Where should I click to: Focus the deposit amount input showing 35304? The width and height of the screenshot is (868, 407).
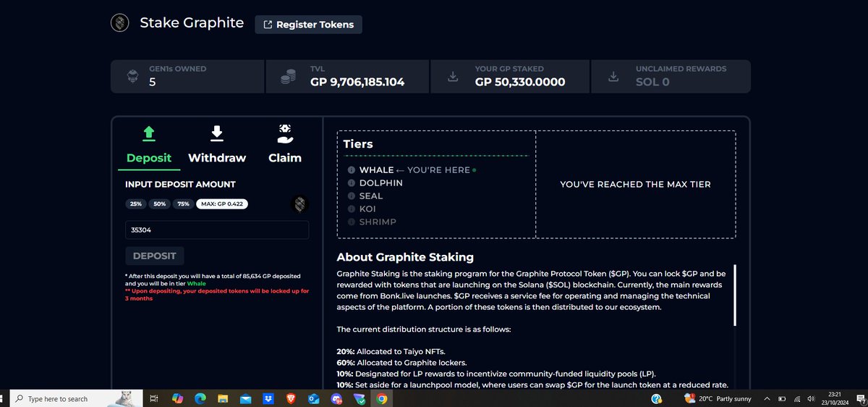click(x=217, y=230)
